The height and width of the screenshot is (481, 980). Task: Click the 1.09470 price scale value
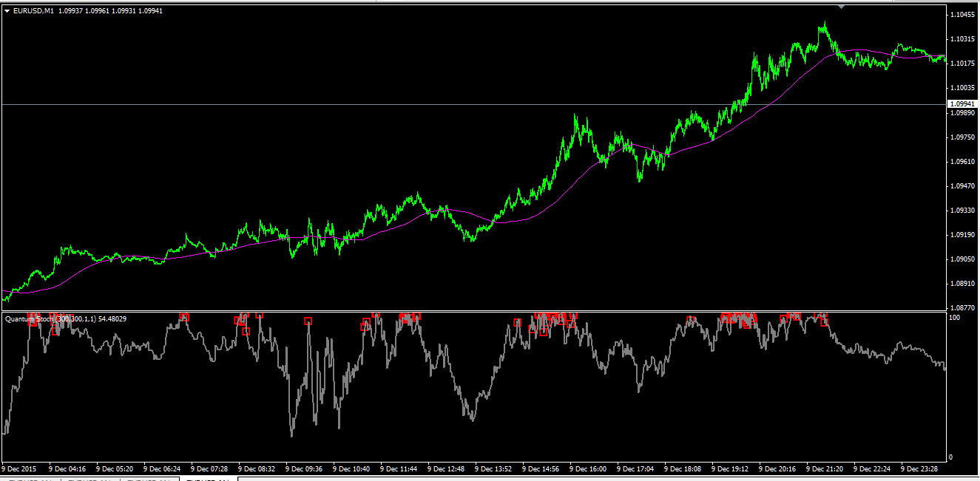(964, 186)
